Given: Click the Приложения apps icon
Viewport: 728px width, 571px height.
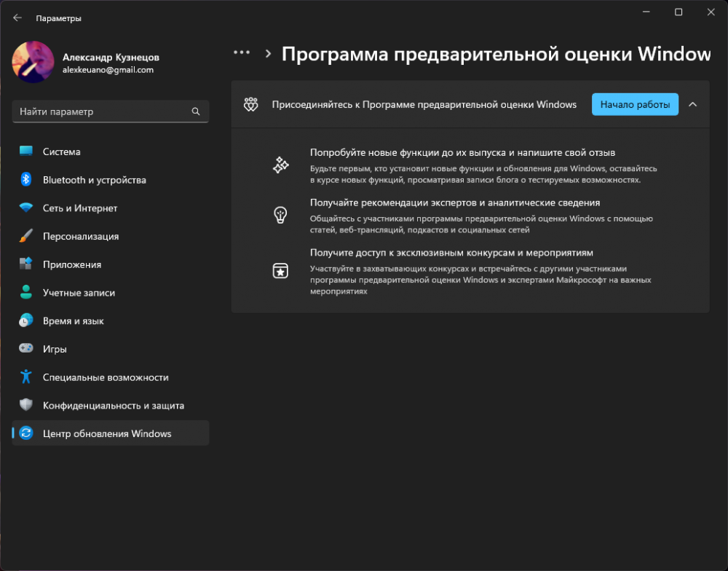Looking at the screenshot, I should click(x=26, y=264).
